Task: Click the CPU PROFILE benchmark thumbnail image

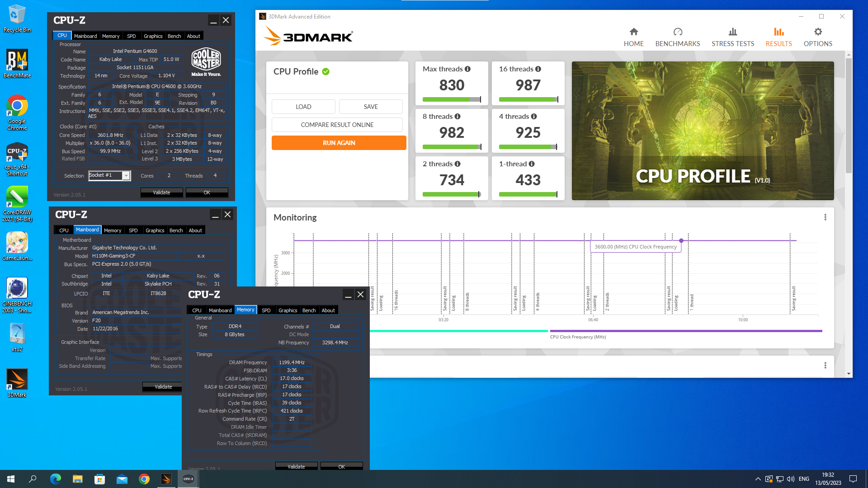Action: (x=703, y=131)
